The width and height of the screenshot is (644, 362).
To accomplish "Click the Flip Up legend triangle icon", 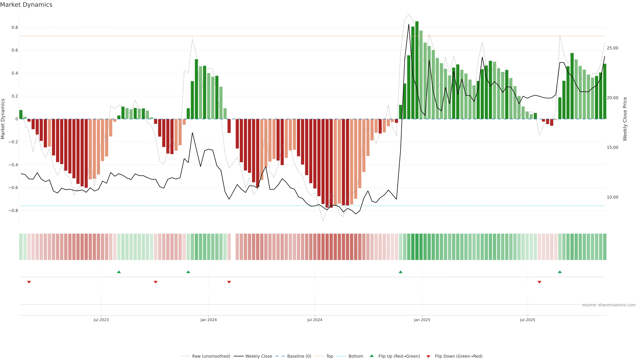I will pyautogui.click(x=371, y=356).
